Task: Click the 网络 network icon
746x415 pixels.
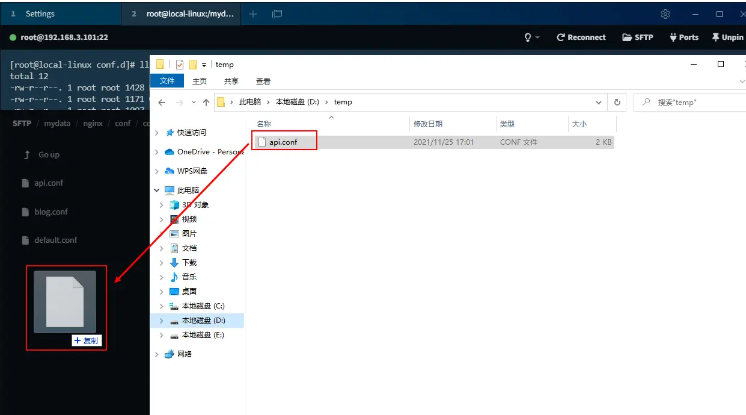Action: (x=169, y=354)
